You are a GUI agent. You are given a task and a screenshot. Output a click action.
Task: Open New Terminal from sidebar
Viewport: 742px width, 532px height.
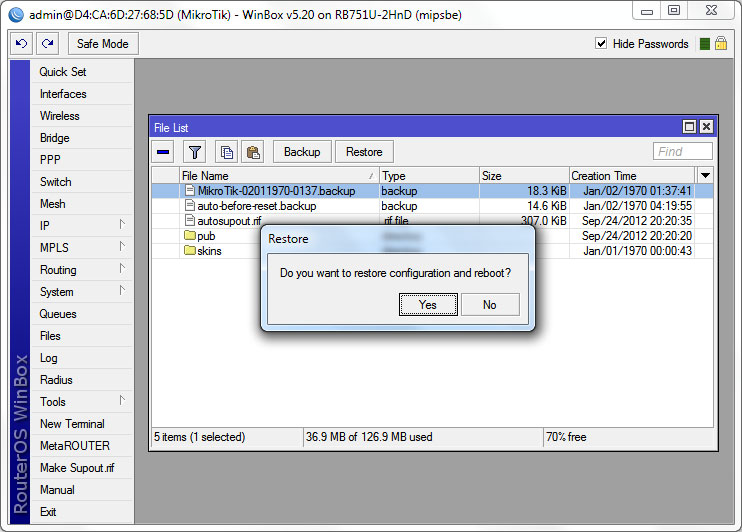pos(72,424)
